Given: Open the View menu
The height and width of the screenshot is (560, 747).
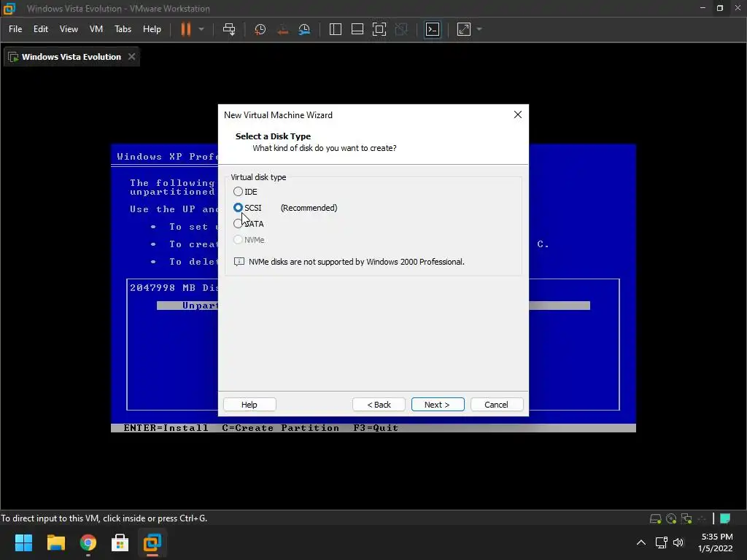Looking at the screenshot, I should (69, 29).
